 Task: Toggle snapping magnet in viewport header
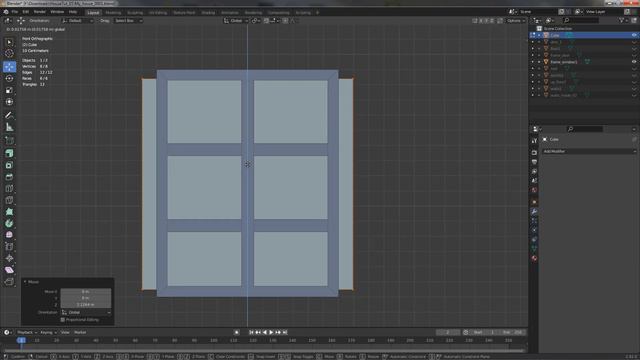tap(266, 20)
